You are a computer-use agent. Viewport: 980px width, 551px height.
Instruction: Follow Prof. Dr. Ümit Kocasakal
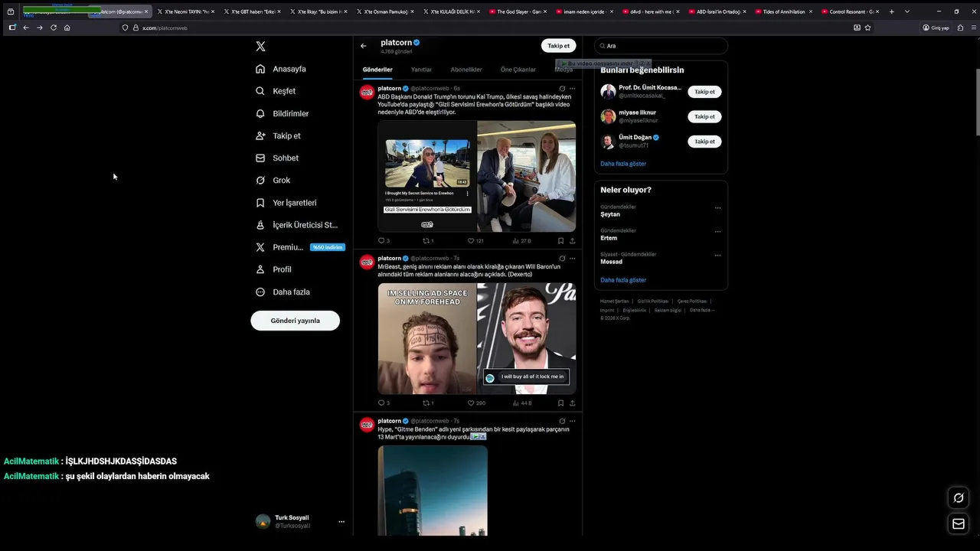(x=704, y=92)
